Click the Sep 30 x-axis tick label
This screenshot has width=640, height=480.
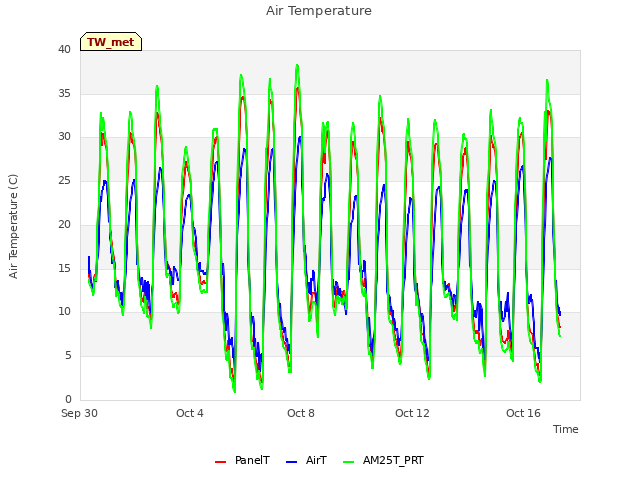tap(80, 413)
